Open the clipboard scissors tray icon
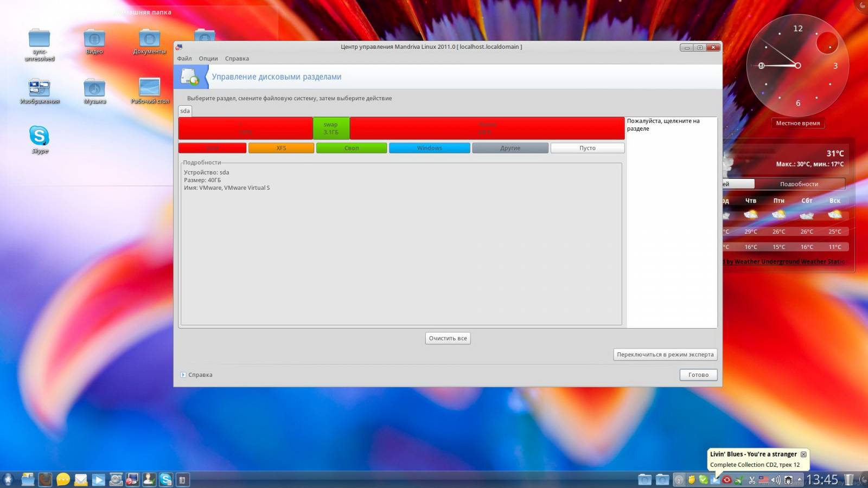Image resolution: width=868 pixels, height=488 pixels. (752, 479)
